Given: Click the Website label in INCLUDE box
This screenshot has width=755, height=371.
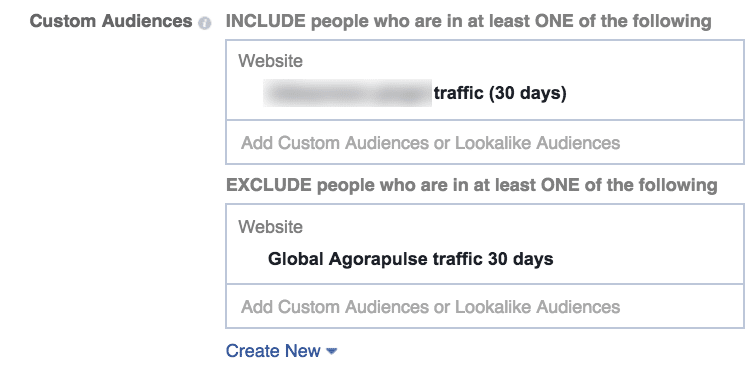Looking at the screenshot, I should coord(271,61).
